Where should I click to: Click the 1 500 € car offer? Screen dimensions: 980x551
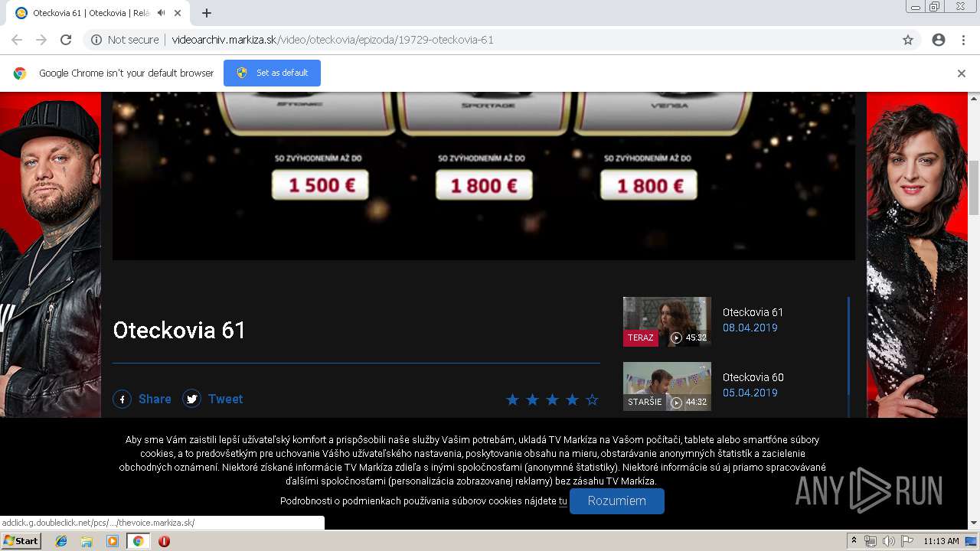click(x=320, y=185)
